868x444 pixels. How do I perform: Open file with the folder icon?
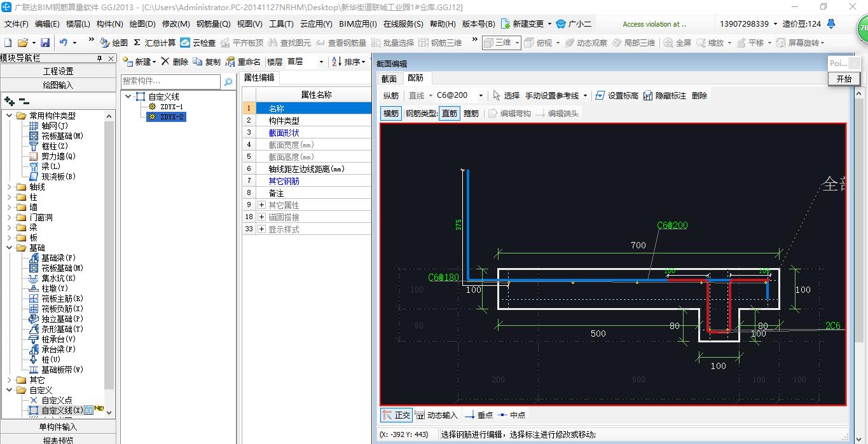pyautogui.click(x=22, y=43)
